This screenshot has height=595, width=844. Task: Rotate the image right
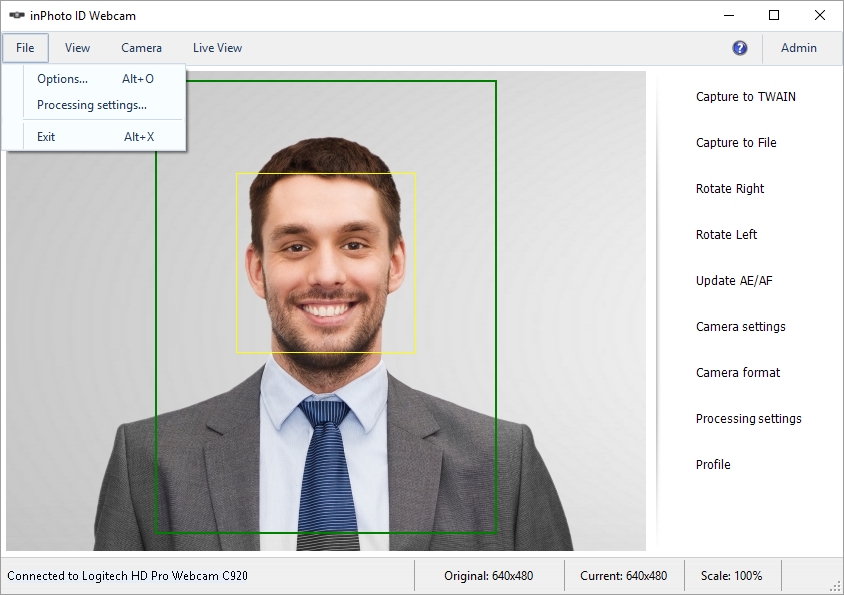729,189
